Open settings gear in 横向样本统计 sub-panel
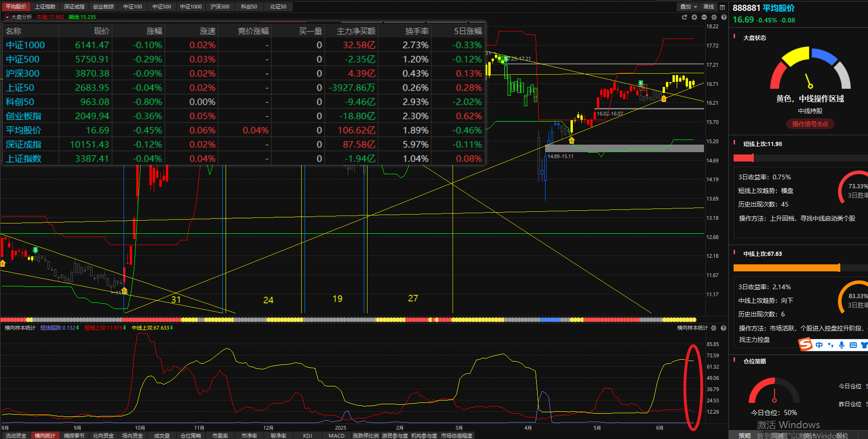 714,328
